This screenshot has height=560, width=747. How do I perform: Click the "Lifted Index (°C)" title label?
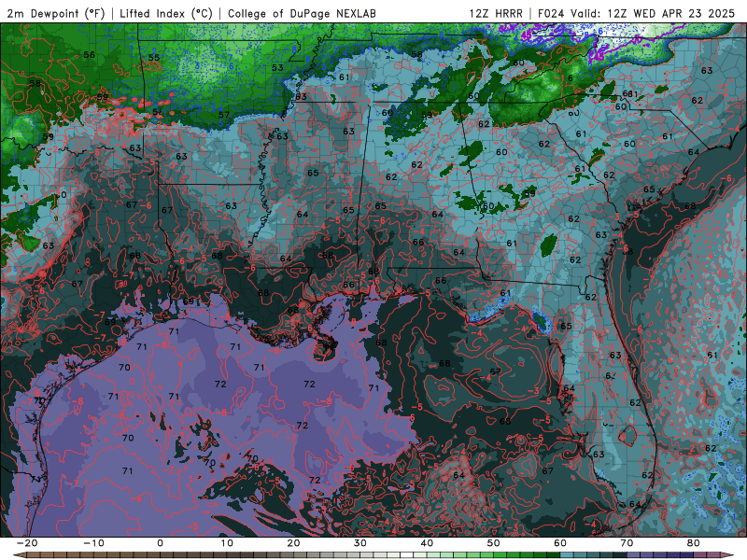[166, 13]
